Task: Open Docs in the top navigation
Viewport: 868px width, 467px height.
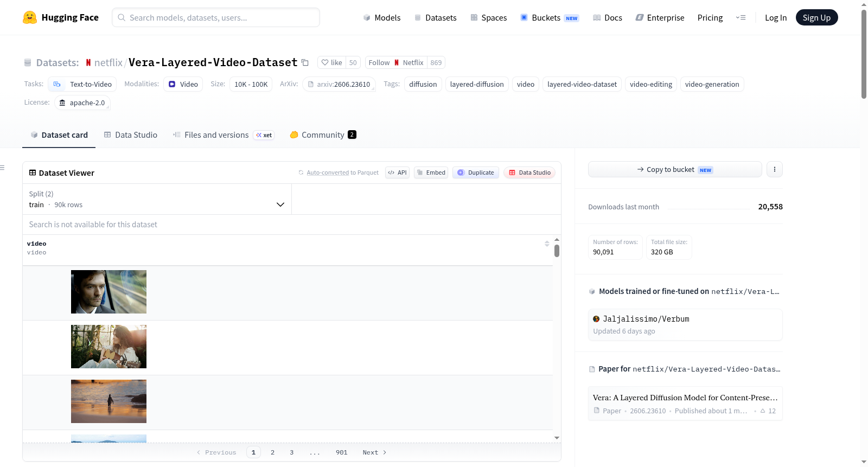Action: [608, 17]
